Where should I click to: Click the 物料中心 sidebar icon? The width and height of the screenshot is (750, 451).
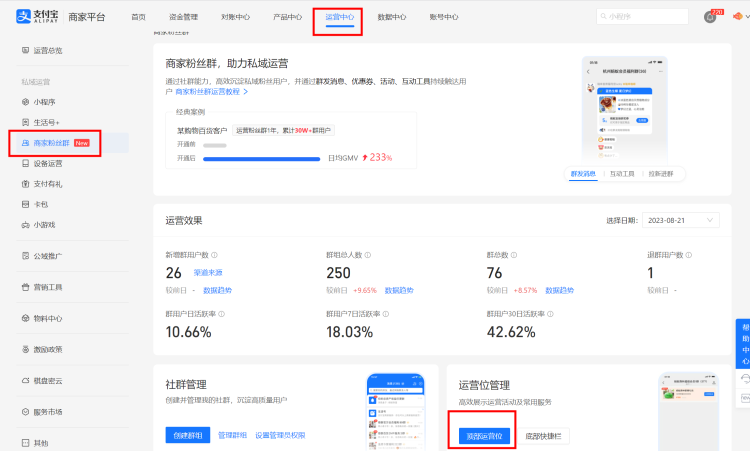(x=25, y=318)
